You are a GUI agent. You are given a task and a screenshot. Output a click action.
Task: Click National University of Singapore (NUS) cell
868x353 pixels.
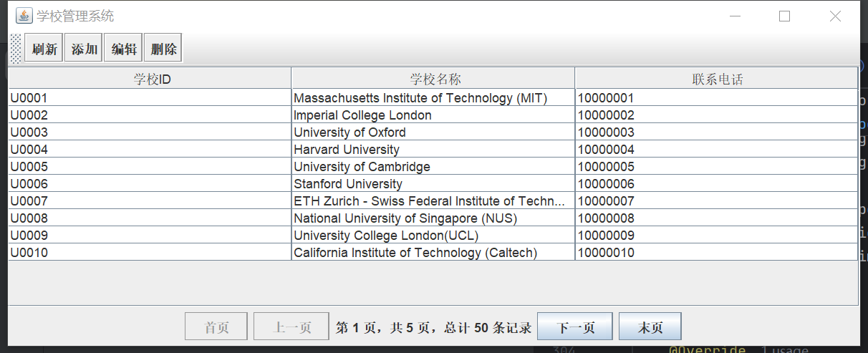click(433, 218)
